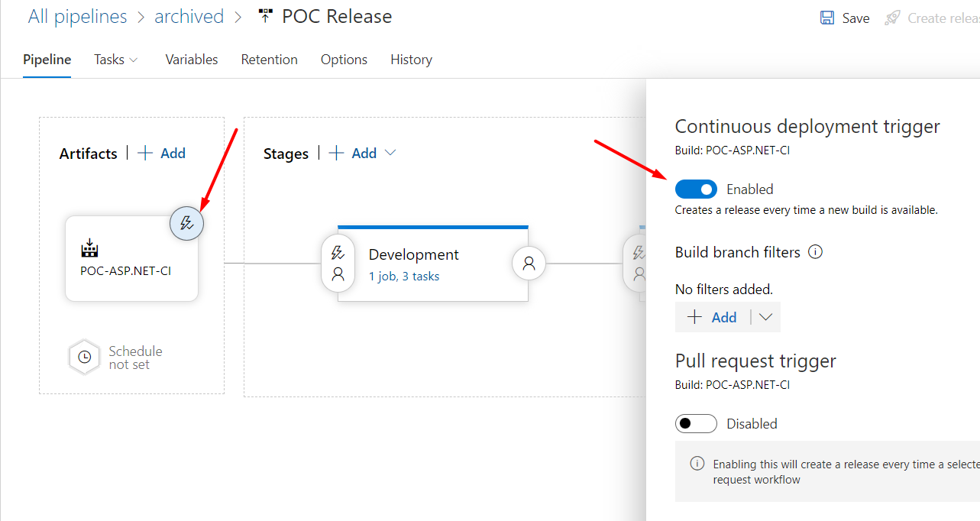Open the branch filter Add dropdown chevron
Screen dimensions: 980x521
765,316
